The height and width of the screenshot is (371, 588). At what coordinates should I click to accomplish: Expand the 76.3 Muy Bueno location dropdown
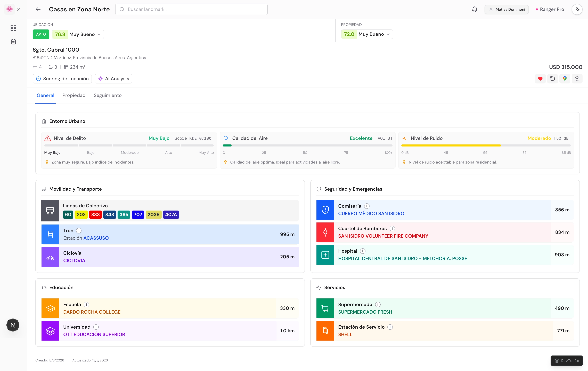[78, 34]
